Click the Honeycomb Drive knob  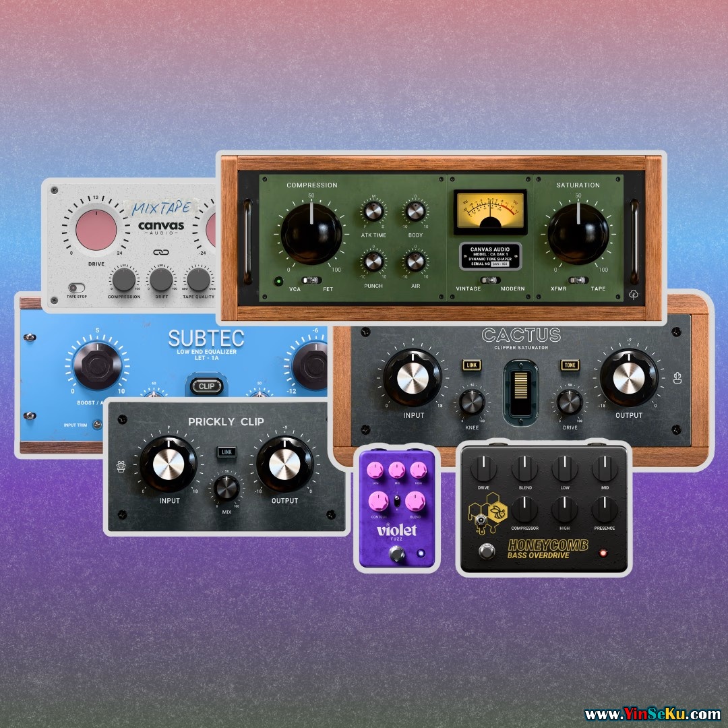click(x=483, y=468)
